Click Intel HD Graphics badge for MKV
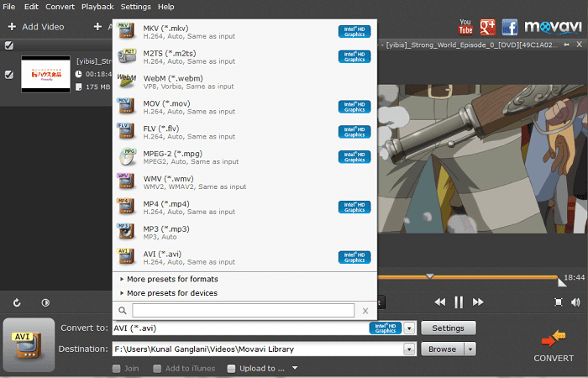 click(x=354, y=32)
